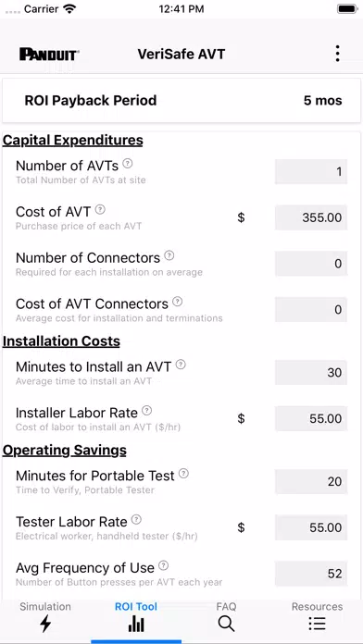Open the FAQ tab
This screenshot has width=363, height=644.
coord(227,618)
